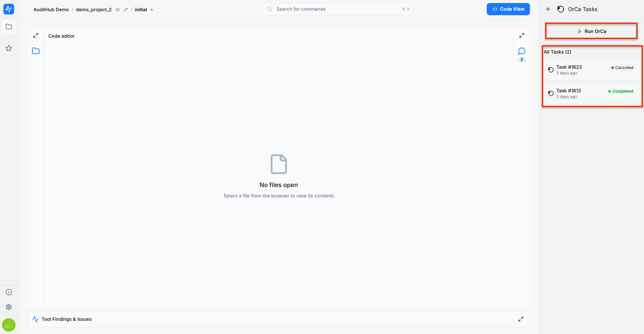The width and height of the screenshot is (644, 334).
Task: Open completed Task #1813
Action: coord(592,93)
